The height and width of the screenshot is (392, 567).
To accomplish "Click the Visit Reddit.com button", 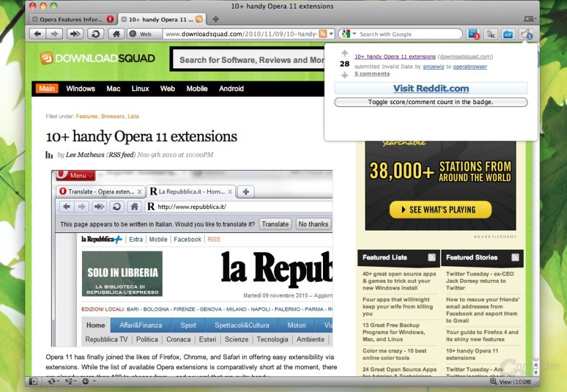I will point(431,88).
